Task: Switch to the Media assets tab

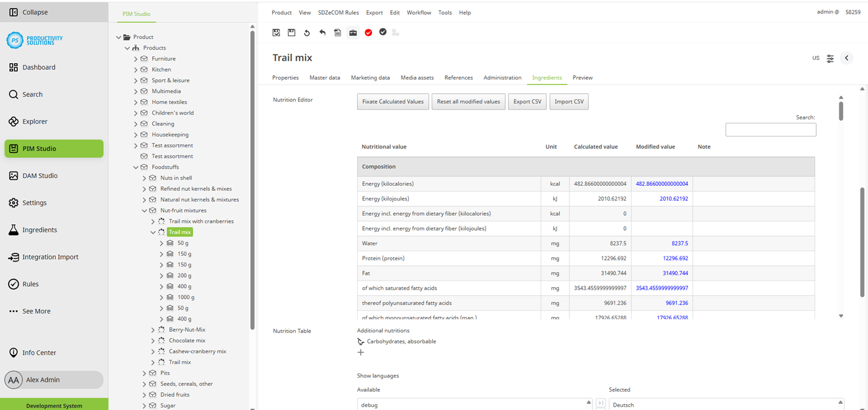Action: (x=417, y=77)
